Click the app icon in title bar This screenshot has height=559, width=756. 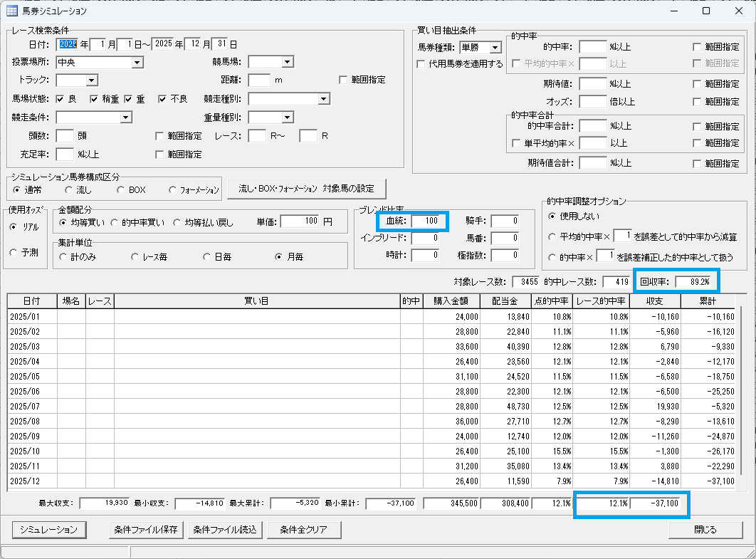pos(12,11)
